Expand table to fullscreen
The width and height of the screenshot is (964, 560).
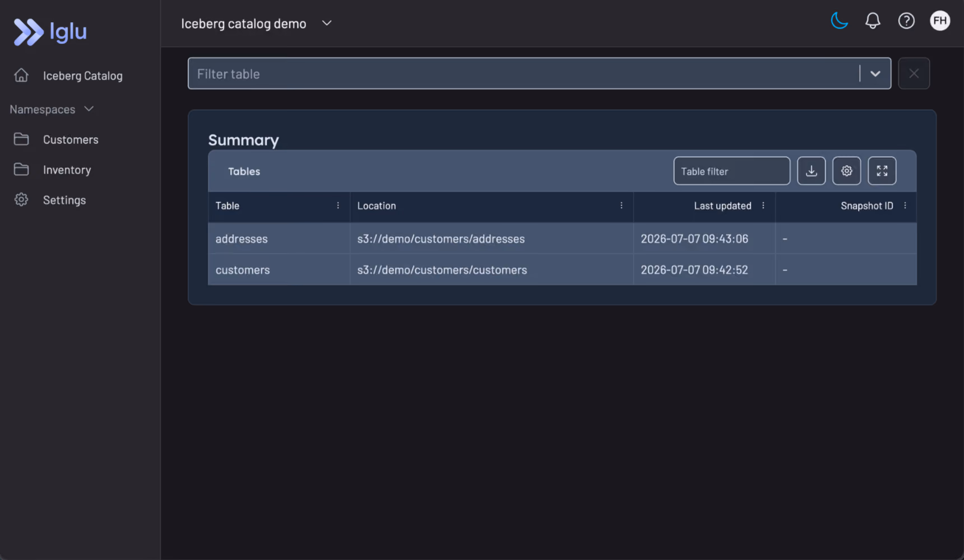click(882, 171)
